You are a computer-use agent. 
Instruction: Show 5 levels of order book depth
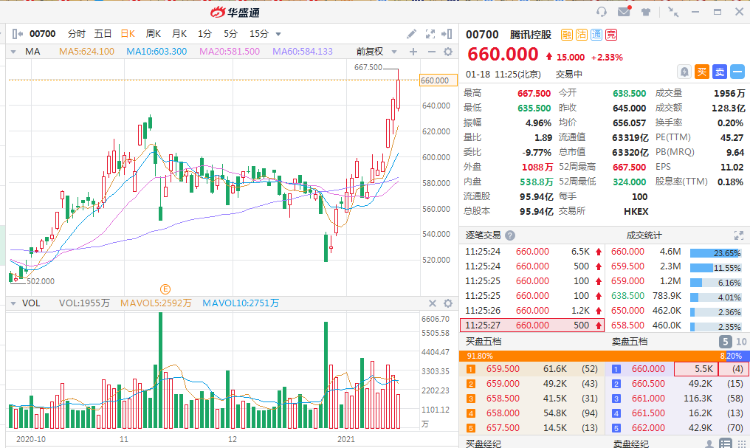[x=725, y=341]
